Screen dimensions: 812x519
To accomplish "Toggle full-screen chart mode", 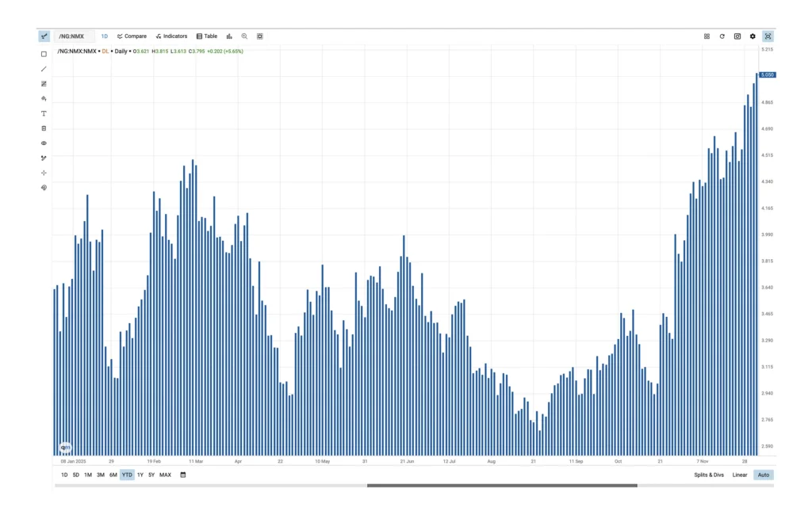I will (768, 36).
